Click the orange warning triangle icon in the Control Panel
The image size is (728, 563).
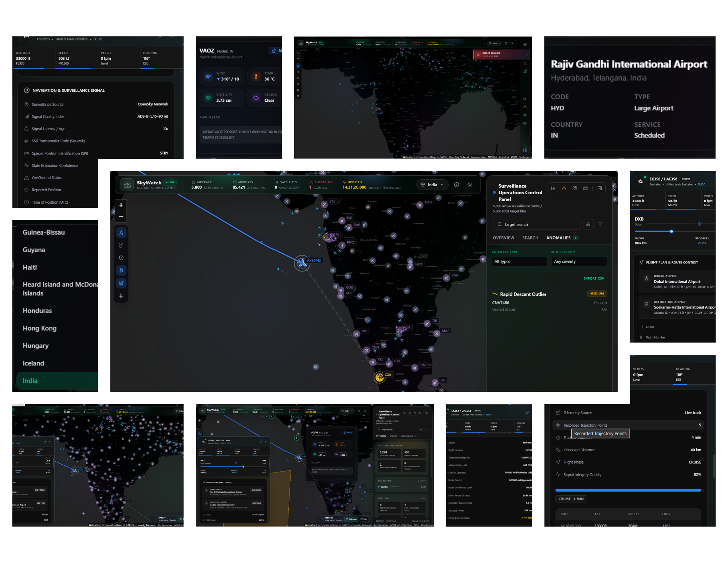pyautogui.click(x=564, y=188)
